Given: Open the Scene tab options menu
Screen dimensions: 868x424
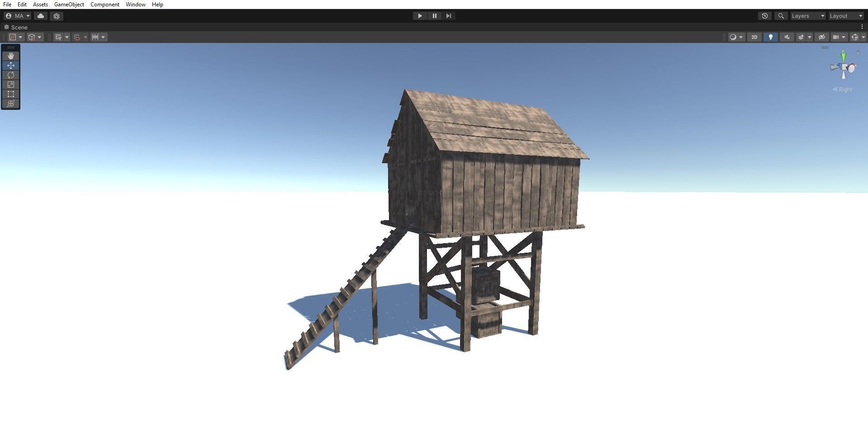Looking at the screenshot, I should 862,27.
